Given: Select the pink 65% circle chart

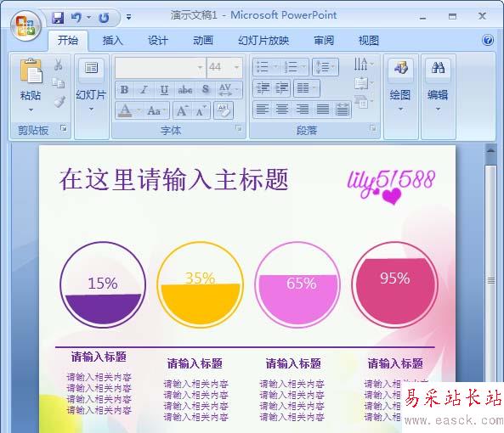Looking at the screenshot, I should tap(297, 284).
